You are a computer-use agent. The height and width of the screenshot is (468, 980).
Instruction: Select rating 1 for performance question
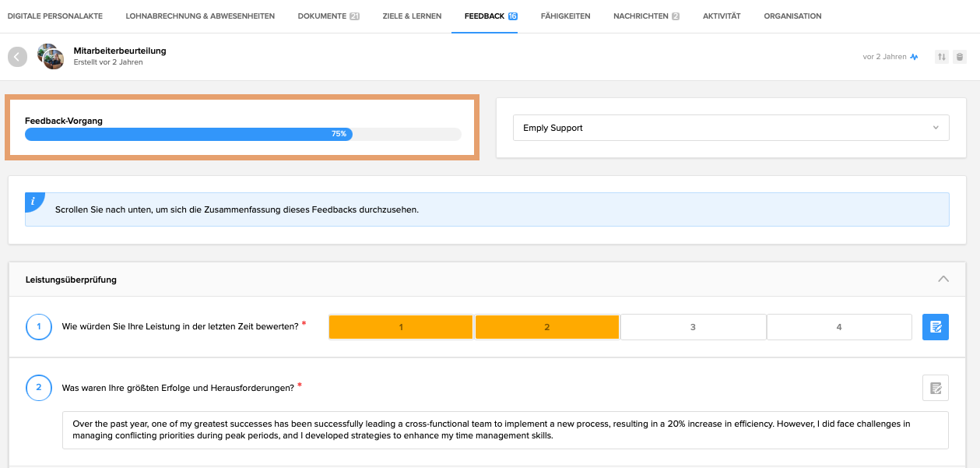(401, 327)
